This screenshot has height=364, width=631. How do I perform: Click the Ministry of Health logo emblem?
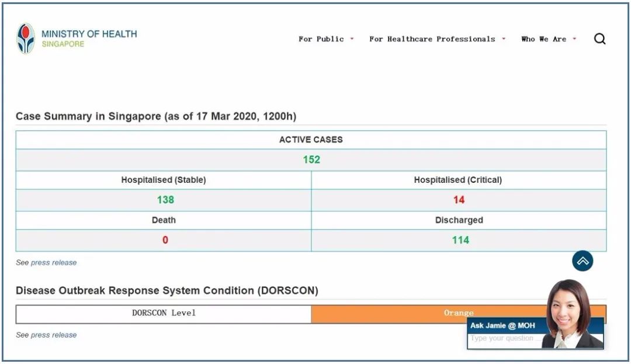pos(26,39)
